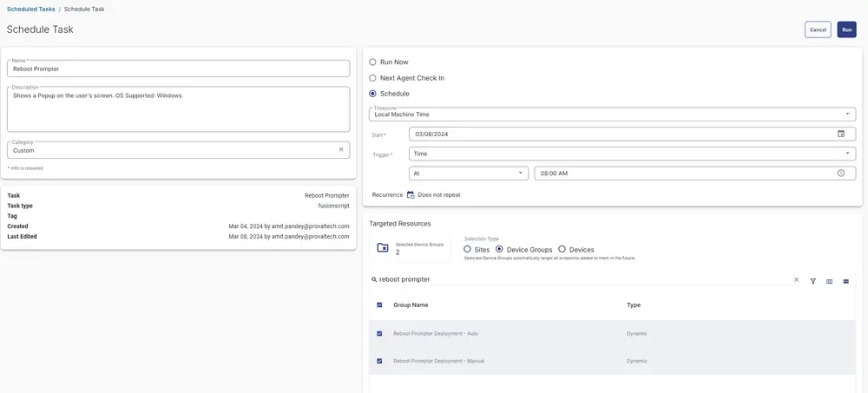Open the Category Custom combo box

[x=178, y=150]
